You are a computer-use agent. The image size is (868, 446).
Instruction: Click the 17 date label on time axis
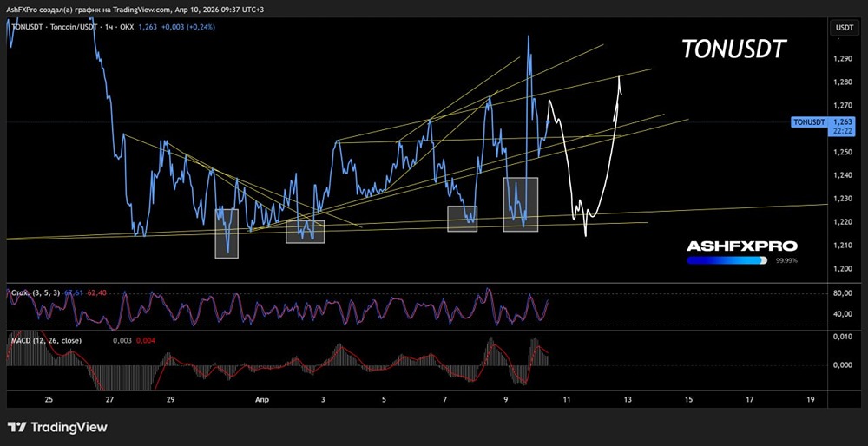point(749,399)
